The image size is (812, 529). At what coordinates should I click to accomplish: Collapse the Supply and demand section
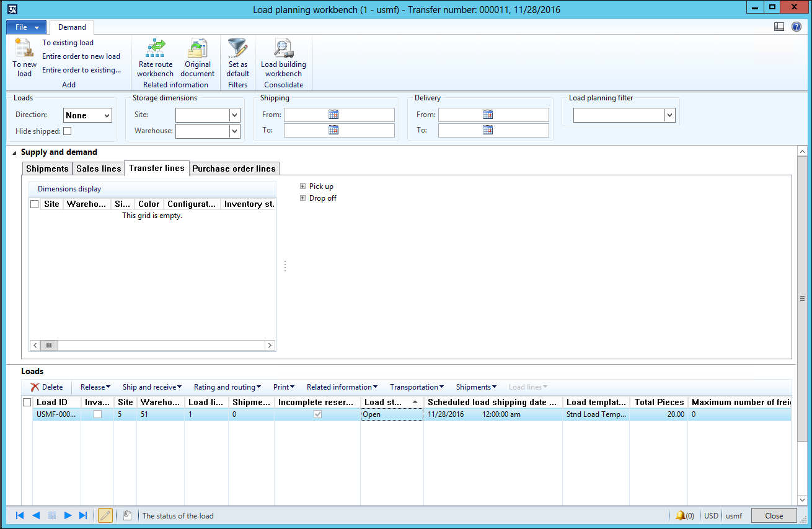tap(14, 152)
